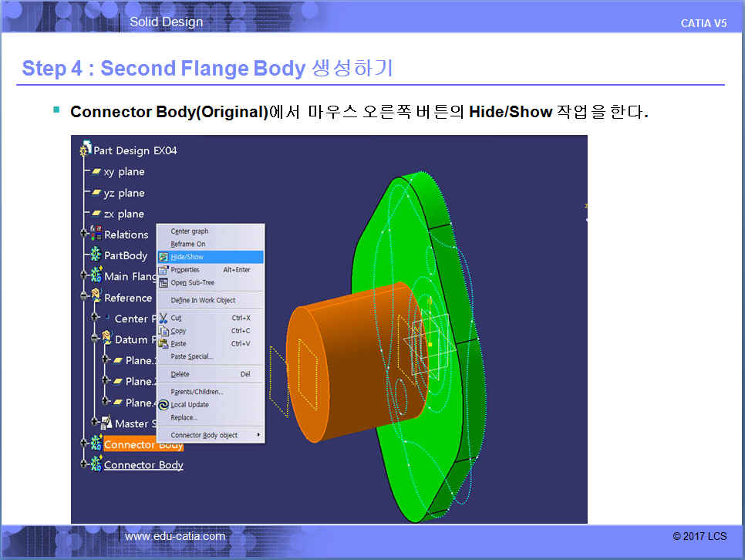Click the Copy icon in context menu

click(163, 331)
